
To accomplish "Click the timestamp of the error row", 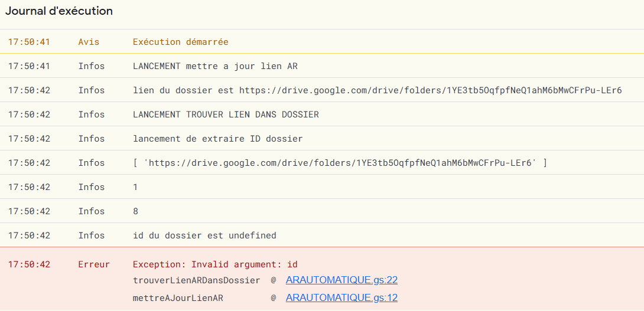I will click(x=29, y=264).
